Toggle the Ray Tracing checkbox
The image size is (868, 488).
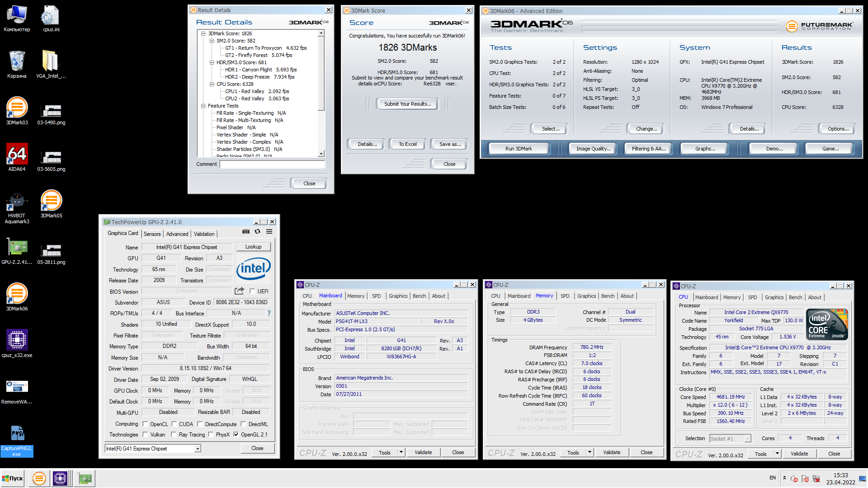coord(174,435)
